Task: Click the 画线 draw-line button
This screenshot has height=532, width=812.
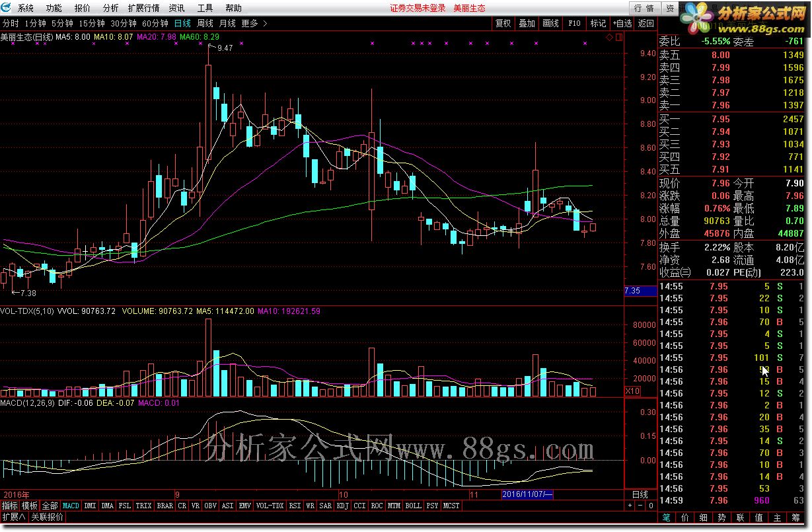Action: 550,23
